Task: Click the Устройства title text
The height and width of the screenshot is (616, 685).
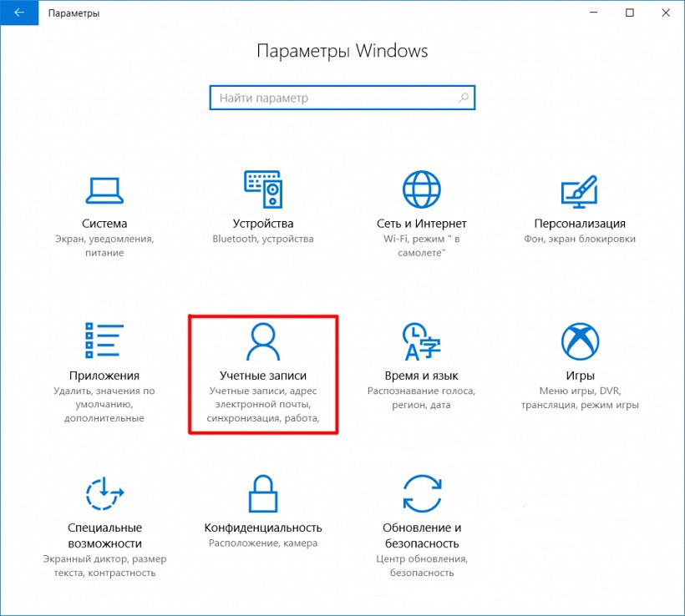Action: tap(263, 224)
